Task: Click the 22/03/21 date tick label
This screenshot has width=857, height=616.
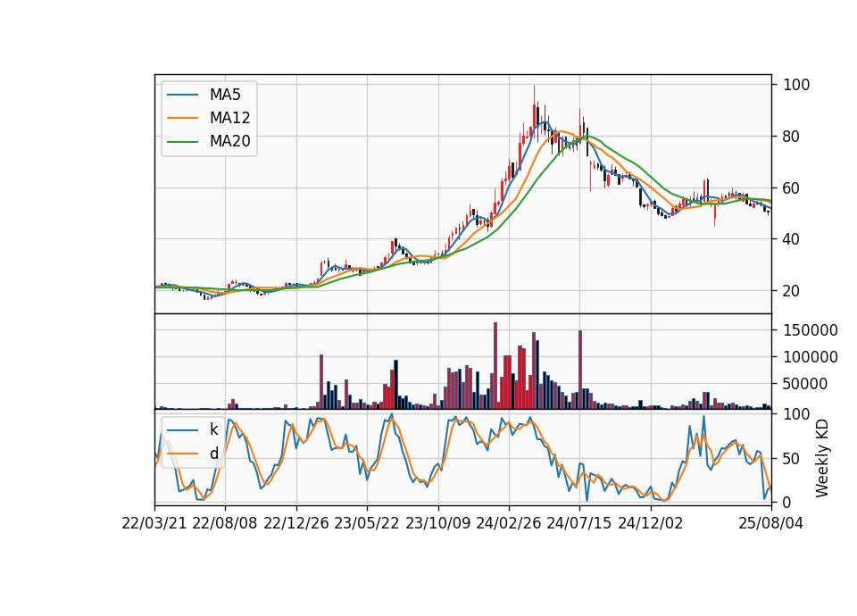Action: 154,523
